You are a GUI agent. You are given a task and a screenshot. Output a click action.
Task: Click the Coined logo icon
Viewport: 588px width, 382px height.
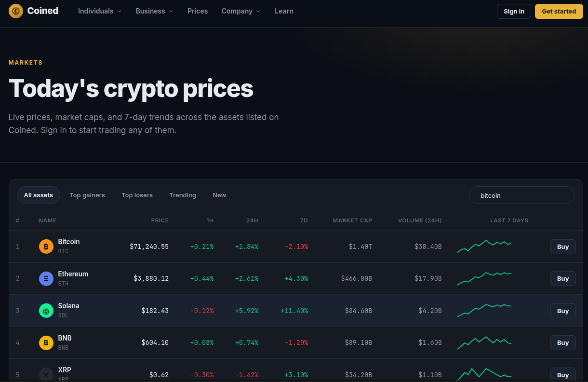16,11
